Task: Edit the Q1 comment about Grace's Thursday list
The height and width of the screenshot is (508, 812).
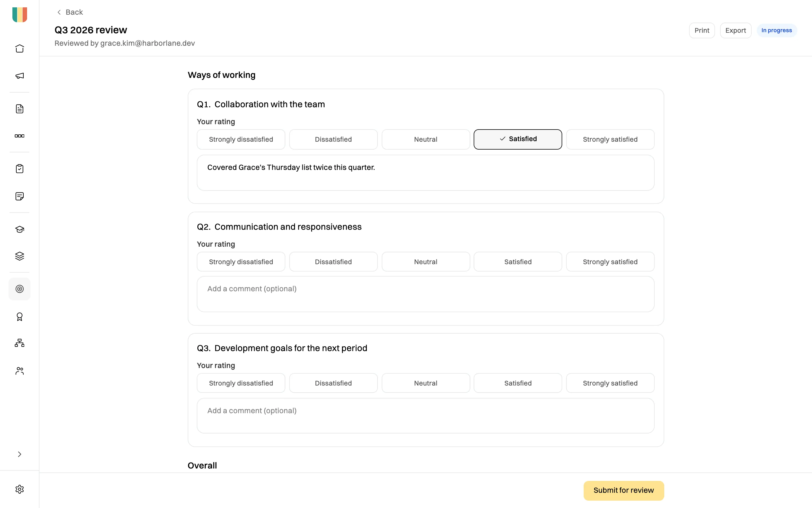Action: point(425,173)
